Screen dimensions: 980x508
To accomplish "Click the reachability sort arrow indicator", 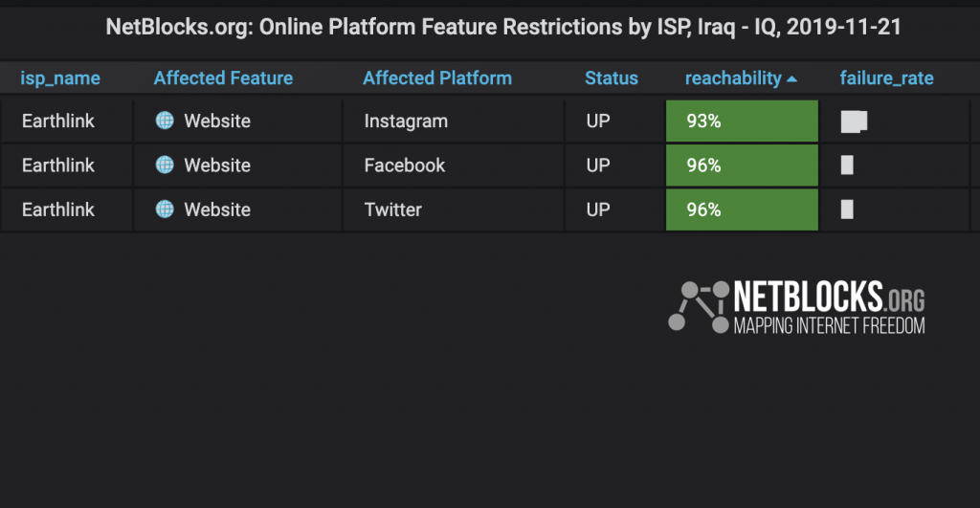I will (x=791, y=78).
